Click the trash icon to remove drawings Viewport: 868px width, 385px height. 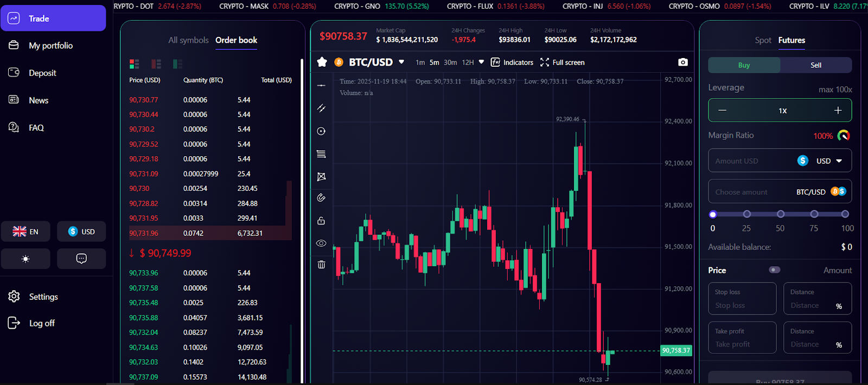coord(321,265)
